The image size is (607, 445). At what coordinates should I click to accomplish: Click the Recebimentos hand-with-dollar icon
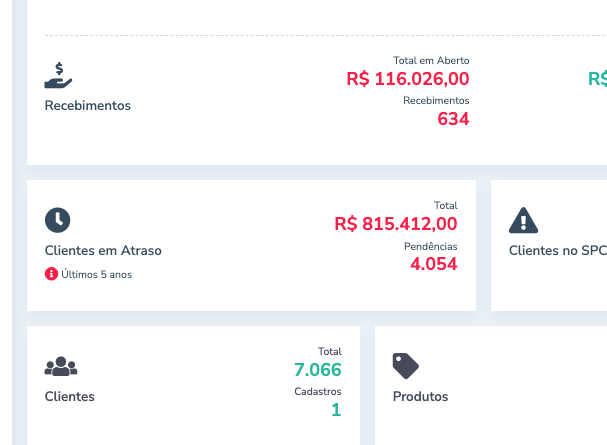59,75
